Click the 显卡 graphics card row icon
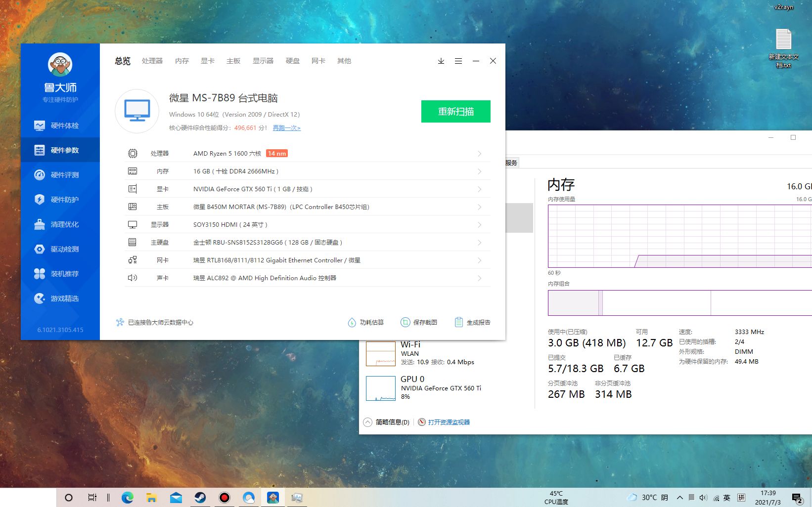Image resolution: width=812 pixels, height=507 pixels. coord(133,189)
